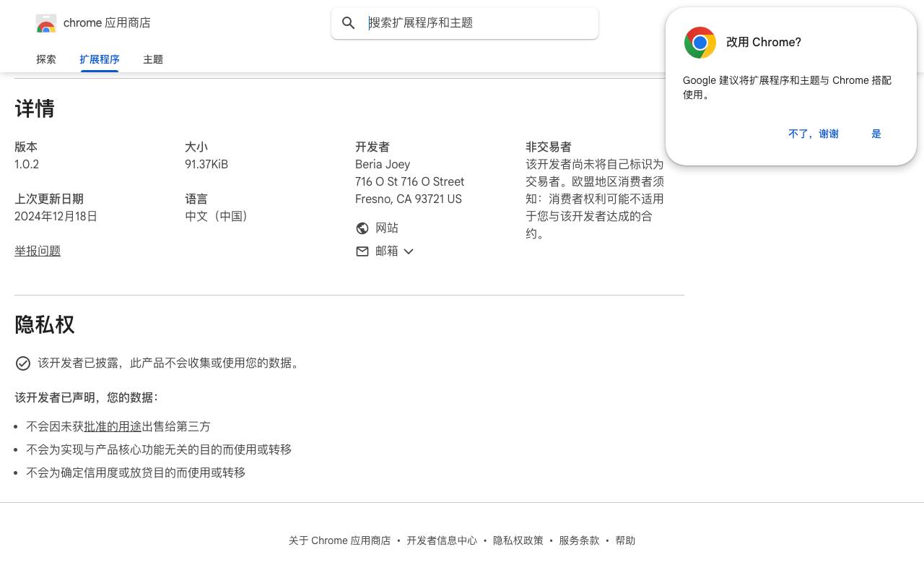924x578 pixels.
Task: Click the 隐私权 section heading
Action: (45, 325)
